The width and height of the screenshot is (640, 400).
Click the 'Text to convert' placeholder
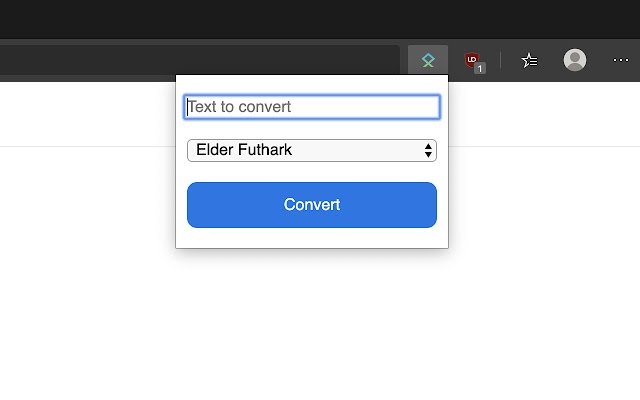[x=240, y=107]
